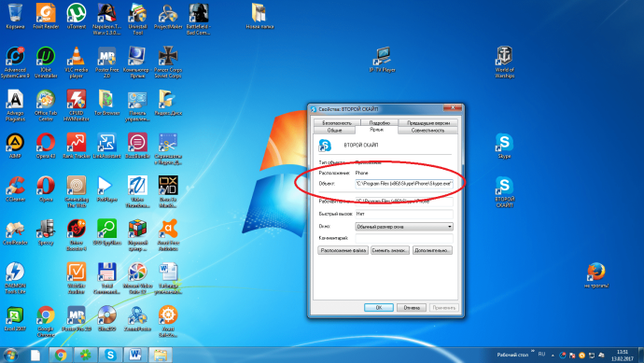This screenshot has height=363, width=644.
Task: Select the Advanced SystemCare 9 icon
Action: point(15,63)
